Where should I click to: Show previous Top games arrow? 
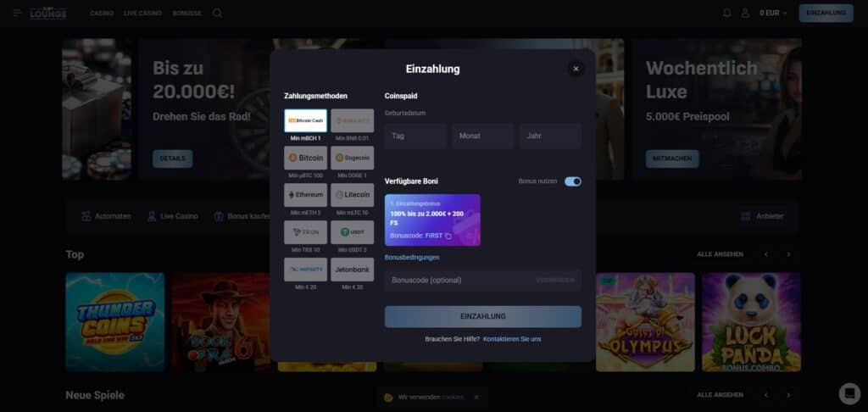(766, 254)
